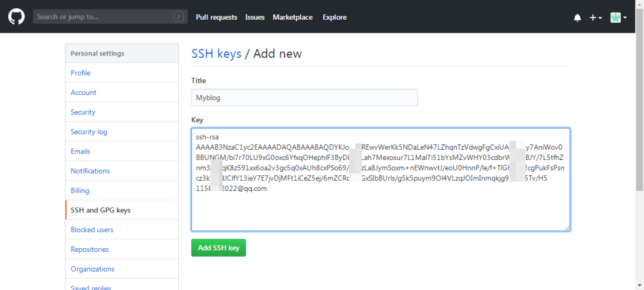The image size is (644, 290).
Task: Click the Title label text
Action: point(199,81)
